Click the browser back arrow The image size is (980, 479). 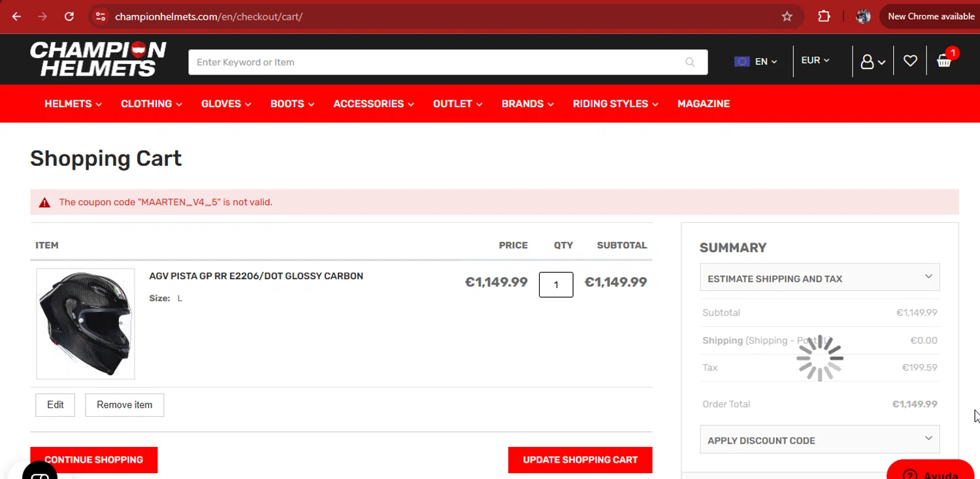[16, 16]
